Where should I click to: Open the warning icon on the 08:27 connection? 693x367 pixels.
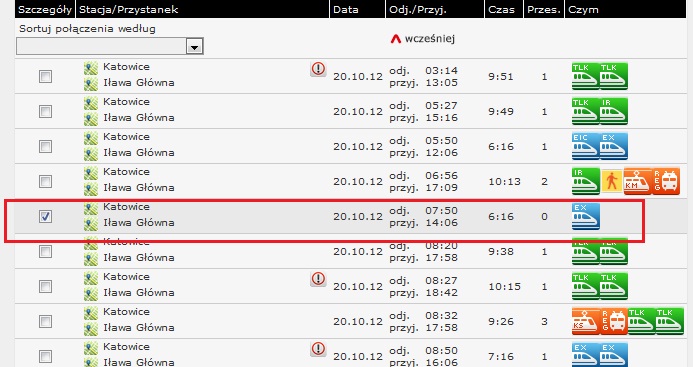pos(318,279)
